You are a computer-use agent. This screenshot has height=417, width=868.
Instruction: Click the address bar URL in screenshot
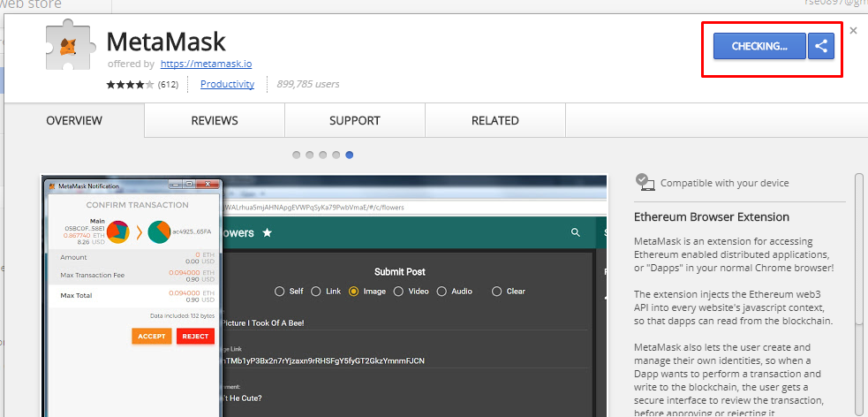[x=313, y=208]
